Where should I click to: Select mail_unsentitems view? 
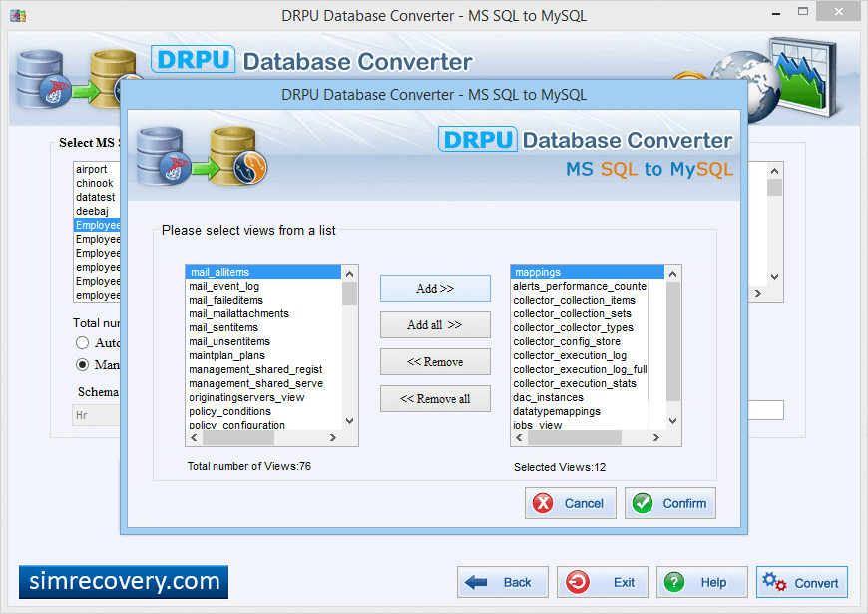263,341
